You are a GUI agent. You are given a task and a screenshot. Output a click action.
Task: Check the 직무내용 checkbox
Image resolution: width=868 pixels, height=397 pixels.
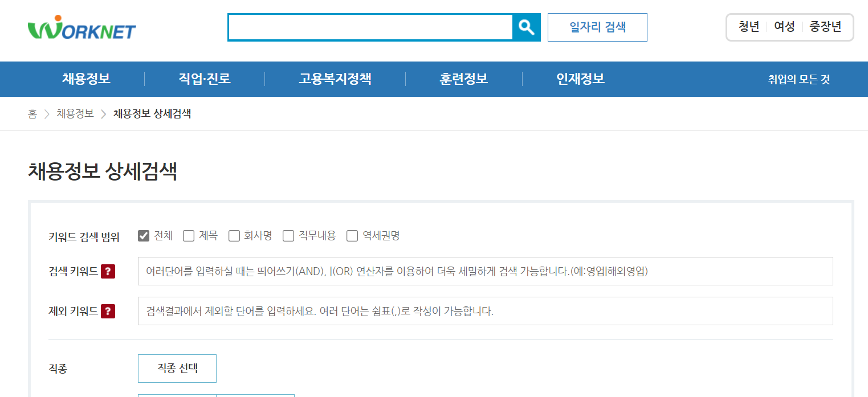[x=288, y=235]
